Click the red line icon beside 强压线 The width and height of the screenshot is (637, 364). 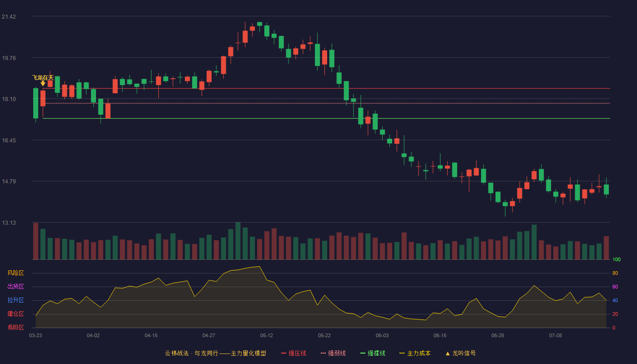283,353
